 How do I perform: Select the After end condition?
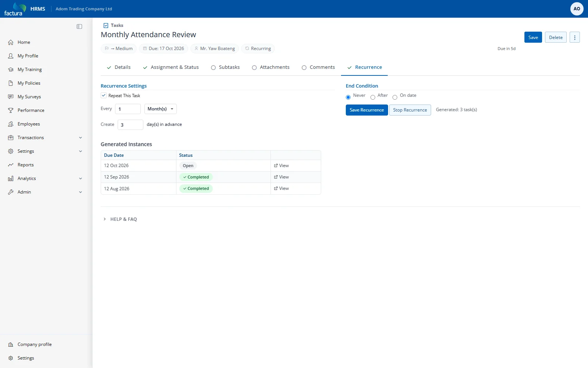(x=373, y=97)
